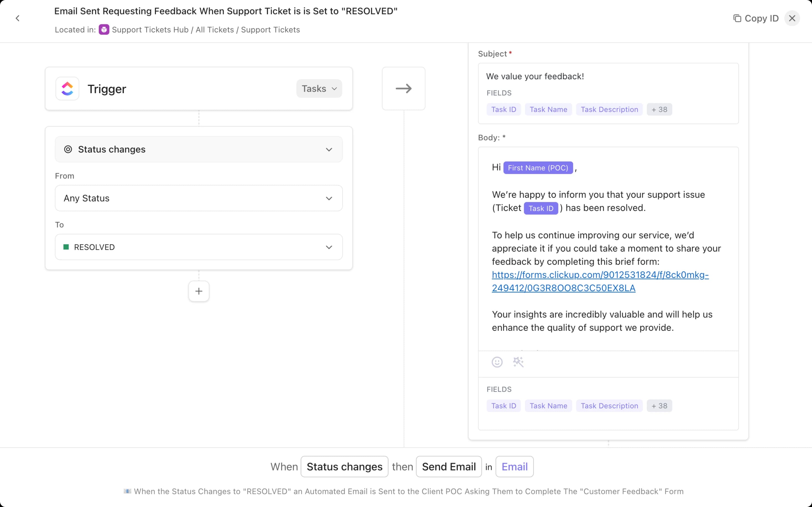Click the Send Email summary chip
Image resolution: width=812 pixels, height=507 pixels.
tap(449, 466)
